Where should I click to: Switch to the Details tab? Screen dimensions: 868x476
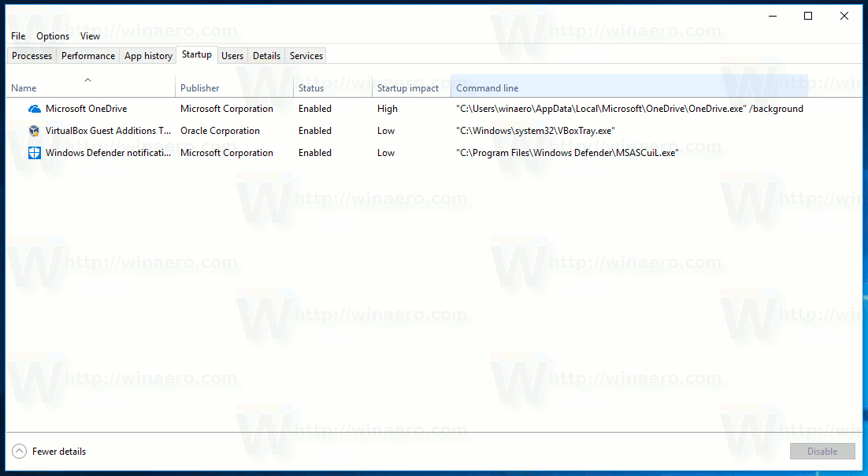pos(266,55)
